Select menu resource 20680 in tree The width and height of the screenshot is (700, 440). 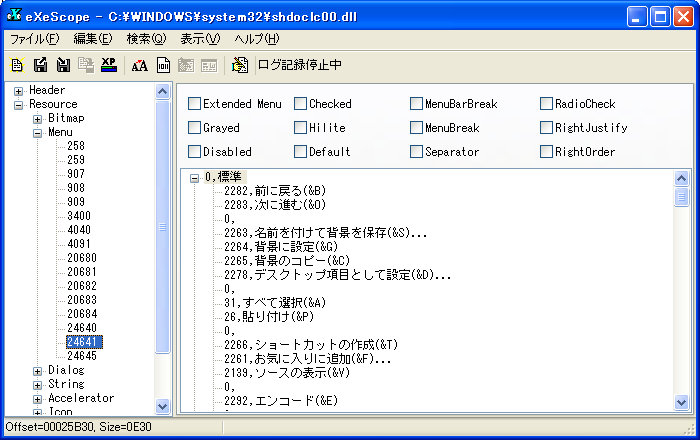[x=81, y=258]
